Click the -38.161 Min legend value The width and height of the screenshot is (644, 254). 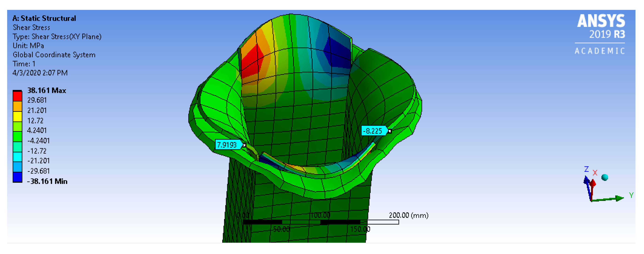47,181
